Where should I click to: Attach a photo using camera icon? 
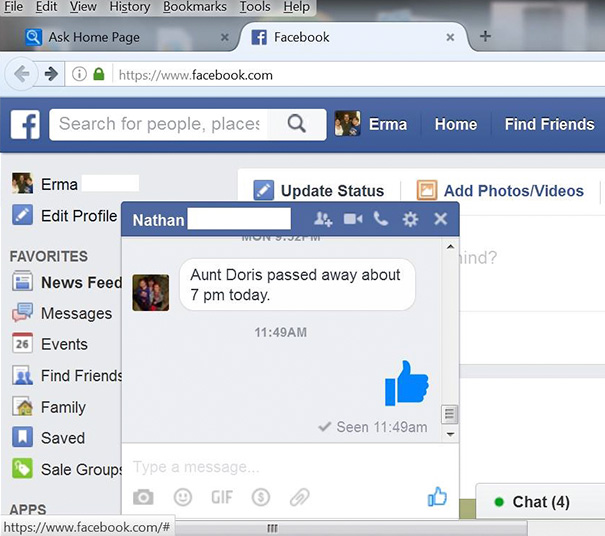pos(144,496)
